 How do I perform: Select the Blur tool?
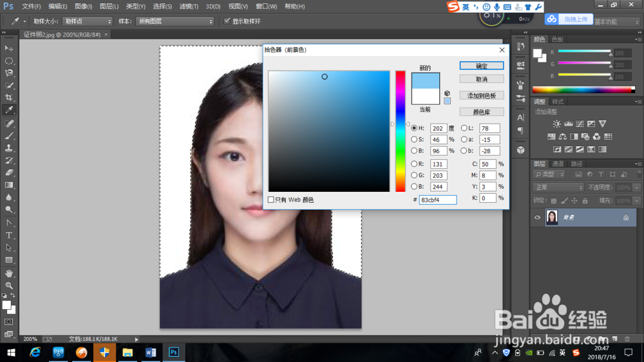[8, 197]
